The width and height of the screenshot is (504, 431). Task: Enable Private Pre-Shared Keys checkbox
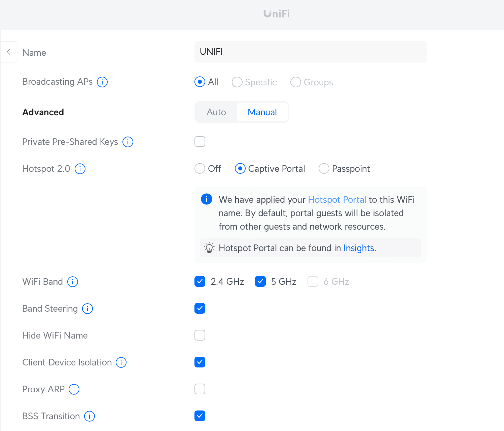coord(200,142)
